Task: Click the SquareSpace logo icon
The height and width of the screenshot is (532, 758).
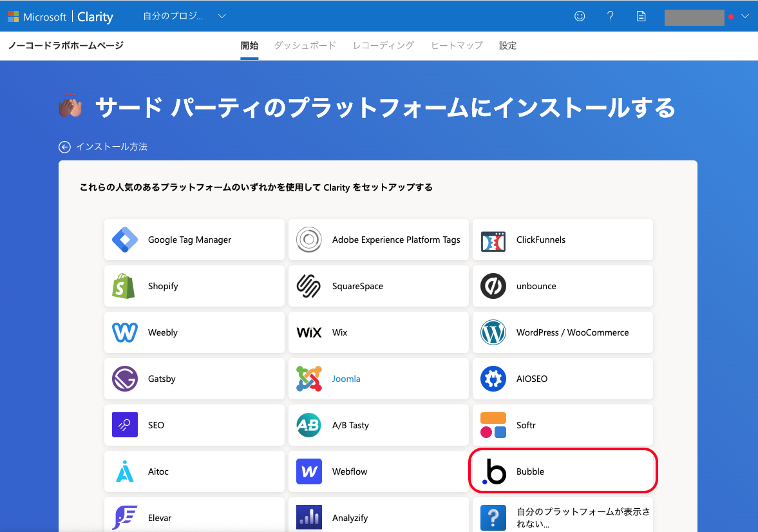Action: [x=308, y=286]
